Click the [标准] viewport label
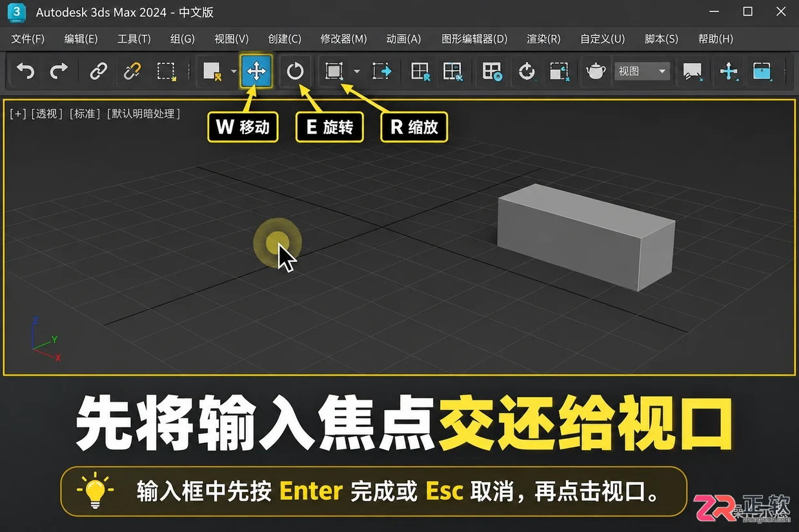Viewport: 799px width, 532px height. [x=86, y=113]
